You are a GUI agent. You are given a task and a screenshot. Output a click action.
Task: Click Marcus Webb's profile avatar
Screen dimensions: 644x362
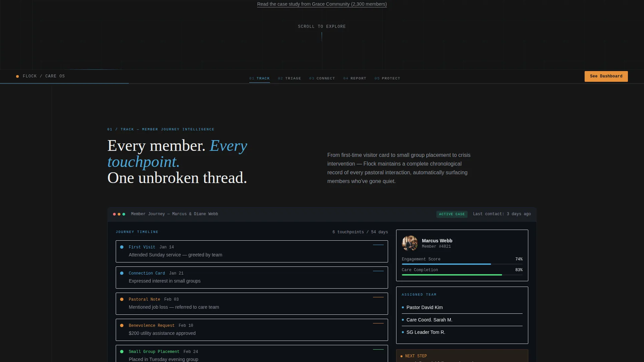[x=410, y=243]
